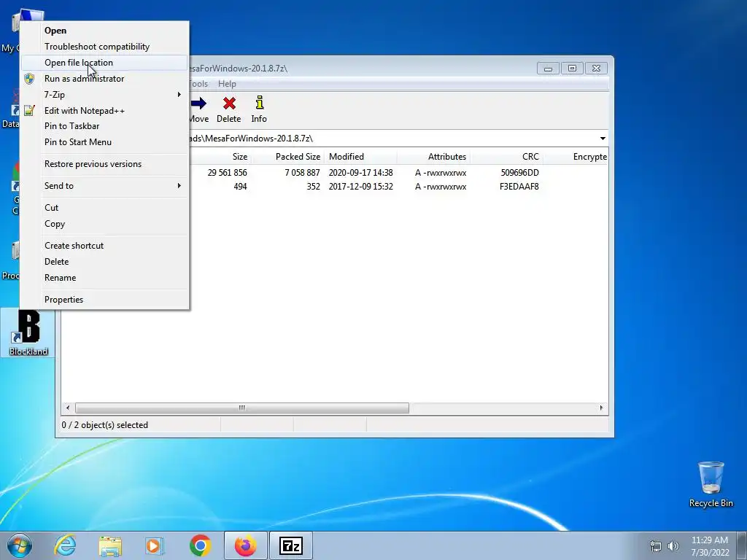747x560 pixels.
Task: Open Properties from the context menu
Action: (x=64, y=300)
